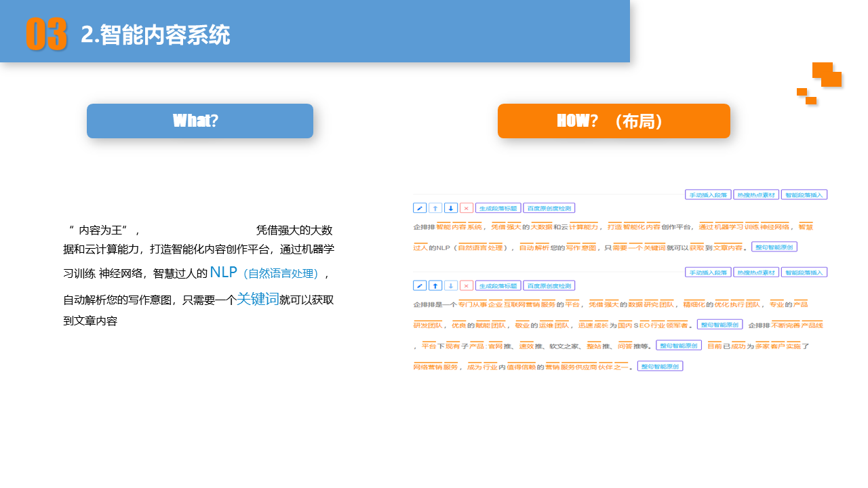Image resolution: width=868 pixels, height=488 pixels.
Task: Select the HOW?（布局）header card
Action: point(614,121)
